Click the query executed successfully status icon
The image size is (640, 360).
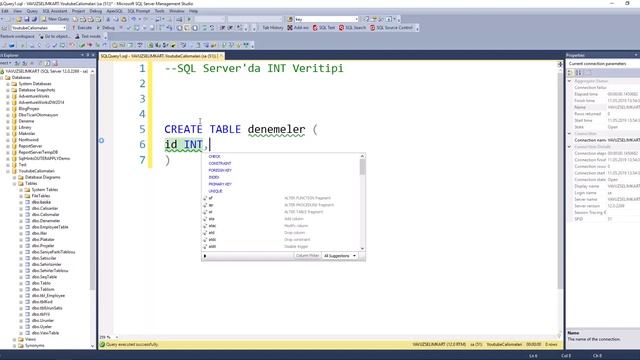[102, 344]
